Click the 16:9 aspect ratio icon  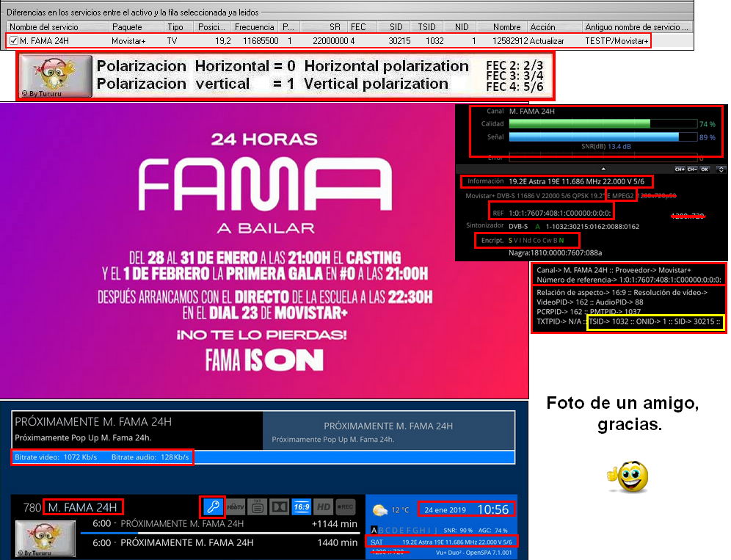[302, 507]
